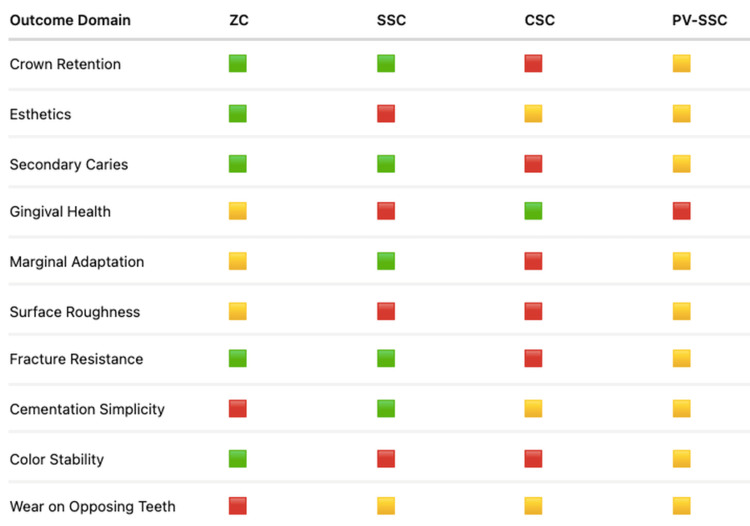Click the CSC column header

540,20
